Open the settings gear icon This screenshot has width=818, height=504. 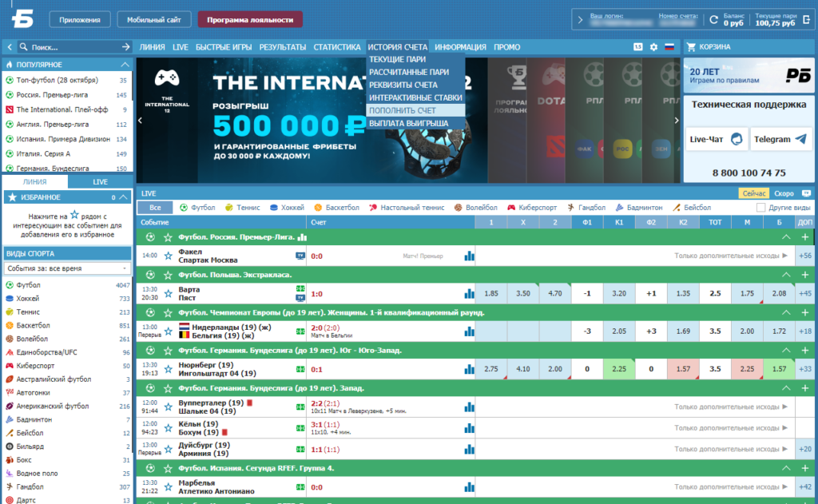[x=653, y=47]
